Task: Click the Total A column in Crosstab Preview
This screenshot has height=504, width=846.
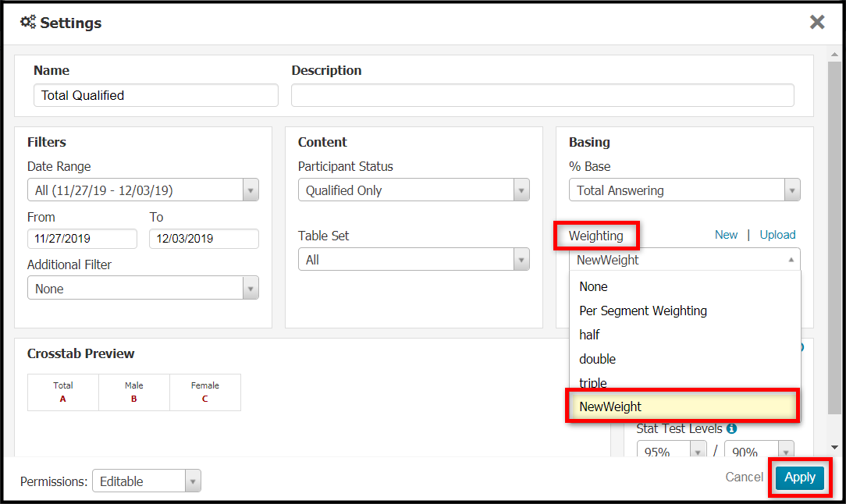Action: click(x=63, y=392)
